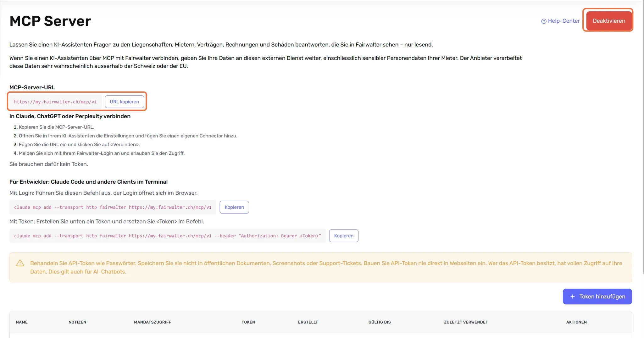The image size is (644, 338).
Task: Click heading In Claude, ChatGPT oder Perplexity verbinden
Action: click(x=70, y=116)
